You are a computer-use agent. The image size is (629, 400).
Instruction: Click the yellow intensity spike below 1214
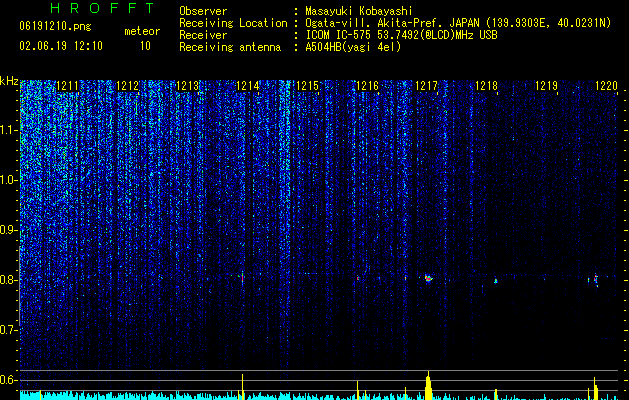pyautogui.click(x=242, y=387)
